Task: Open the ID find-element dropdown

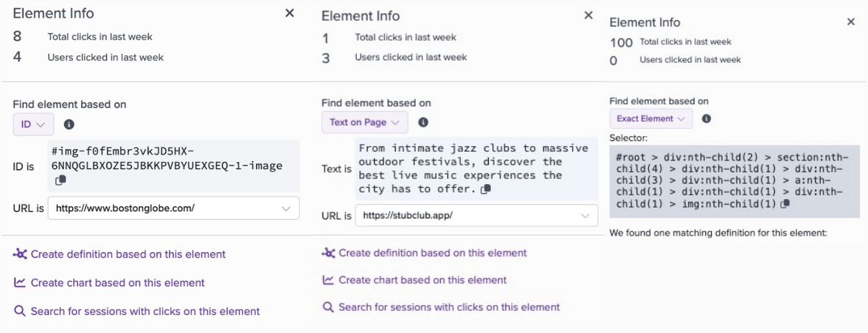Action: point(33,124)
